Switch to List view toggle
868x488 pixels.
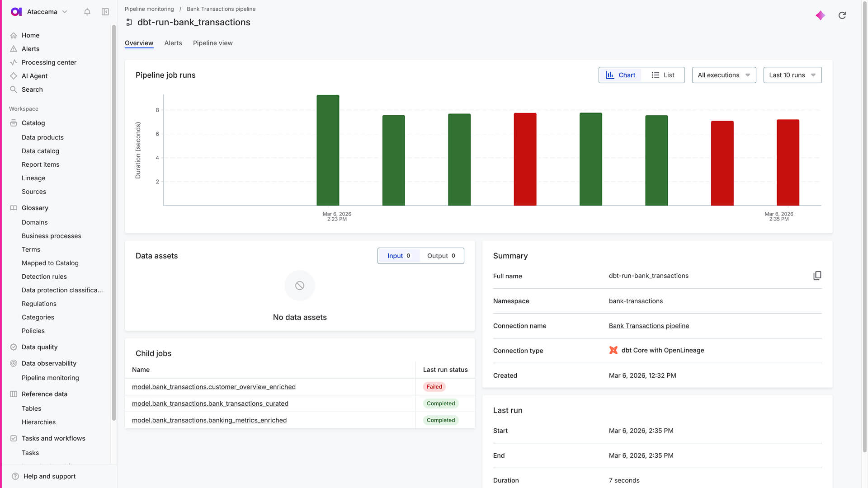663,75
